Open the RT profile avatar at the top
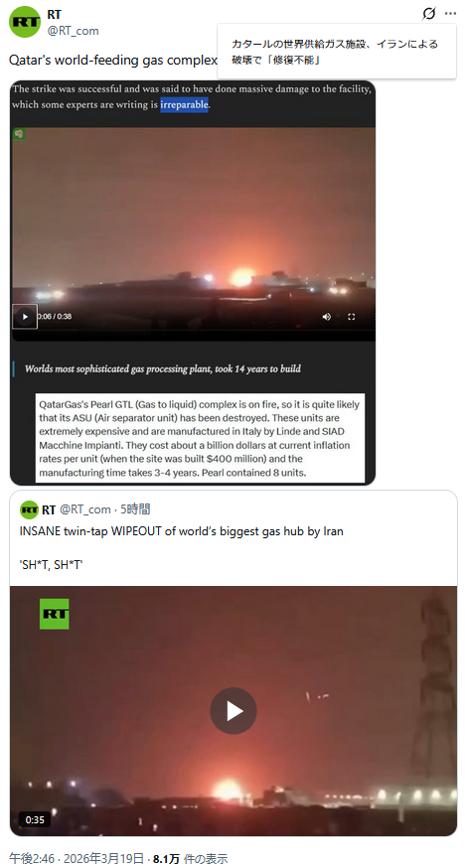The height and width of the screenshot is (868, 465). coord(25,22)
